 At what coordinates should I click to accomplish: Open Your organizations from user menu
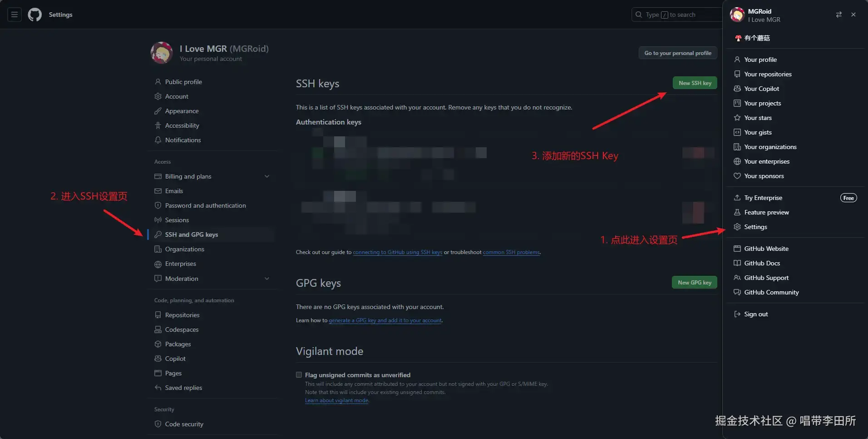tap(770, 147)
